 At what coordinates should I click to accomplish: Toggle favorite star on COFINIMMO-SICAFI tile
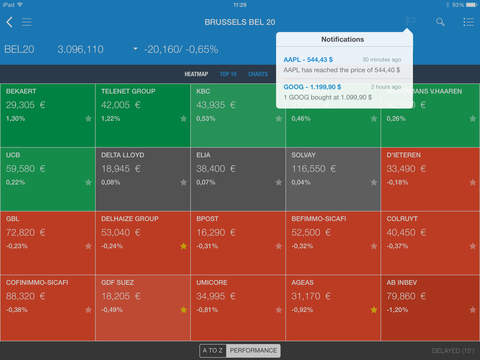click(88, 310)
